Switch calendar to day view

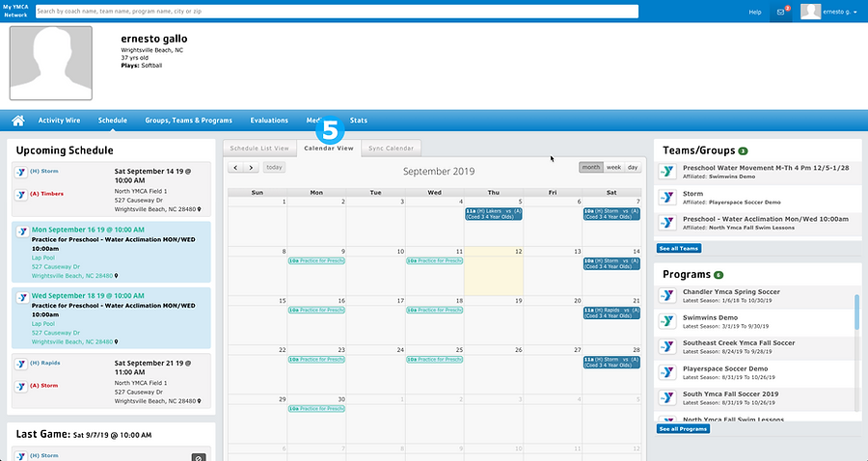coord(632,167)
